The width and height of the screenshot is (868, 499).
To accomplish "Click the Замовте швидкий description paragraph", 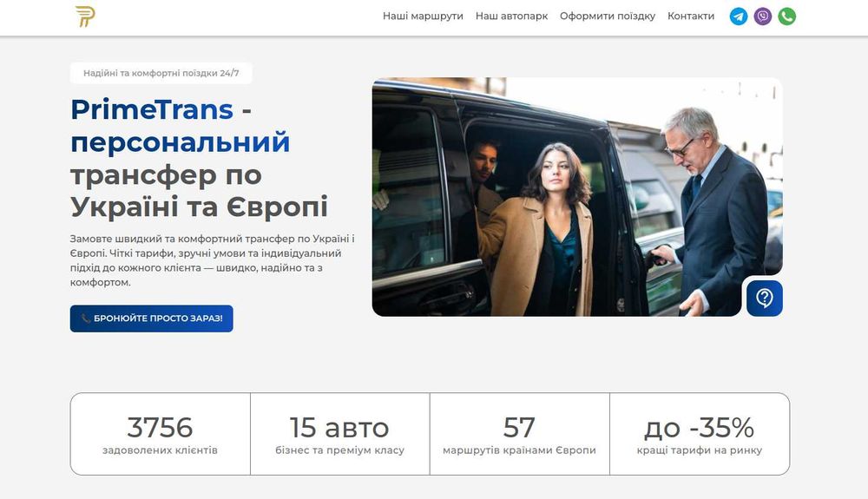I will 213,260.
